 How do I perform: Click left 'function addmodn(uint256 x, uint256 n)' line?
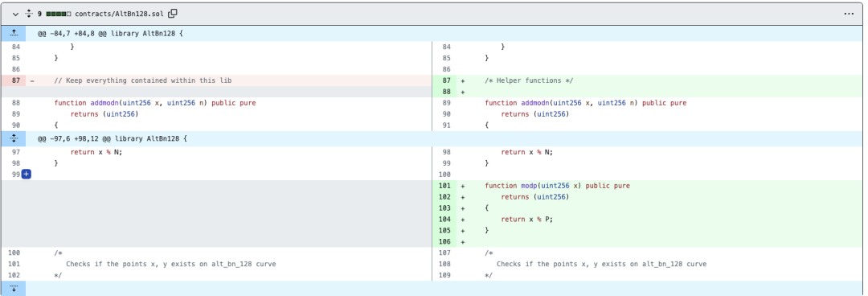click(155, 102)
